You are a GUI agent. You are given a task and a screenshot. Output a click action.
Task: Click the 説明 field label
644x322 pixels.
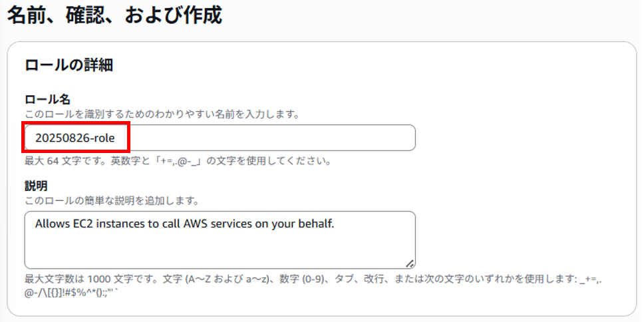tap(36, 186)
